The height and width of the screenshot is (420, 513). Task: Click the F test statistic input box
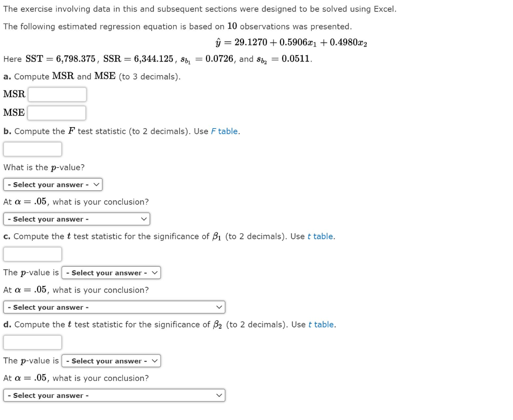point(32,149)
